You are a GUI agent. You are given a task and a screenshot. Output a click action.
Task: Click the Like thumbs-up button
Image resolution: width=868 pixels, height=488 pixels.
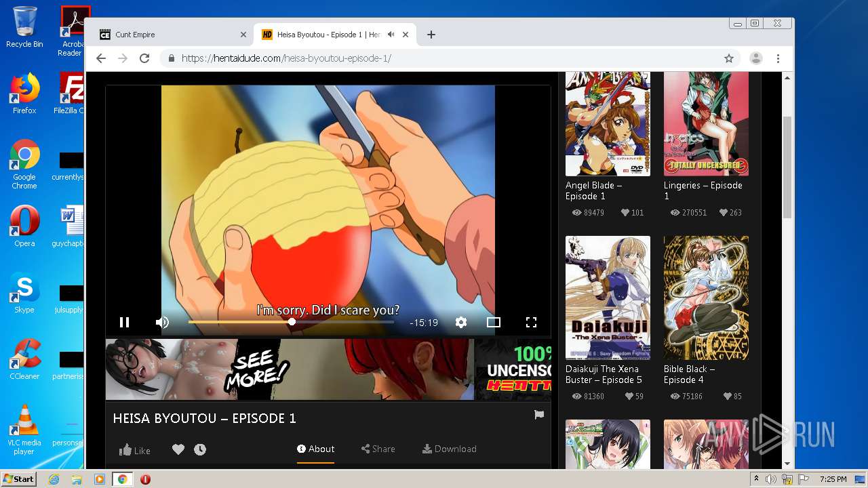coord(135,450)
